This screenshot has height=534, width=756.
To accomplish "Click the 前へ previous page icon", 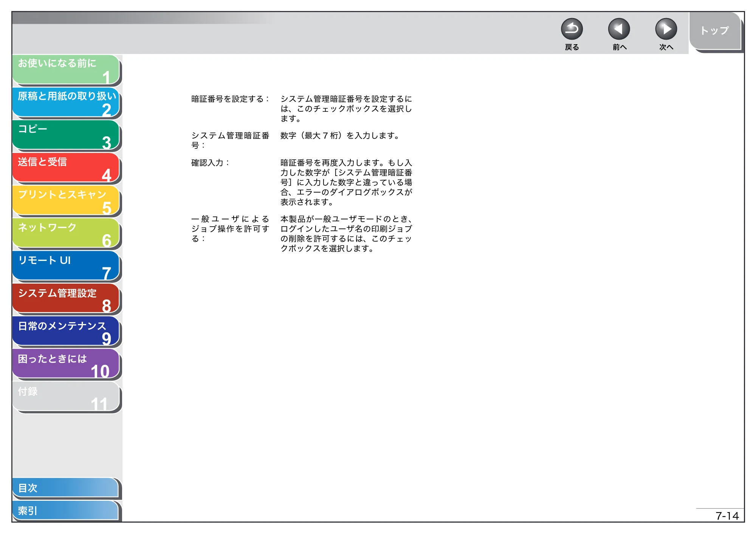I will coord(619,29).
